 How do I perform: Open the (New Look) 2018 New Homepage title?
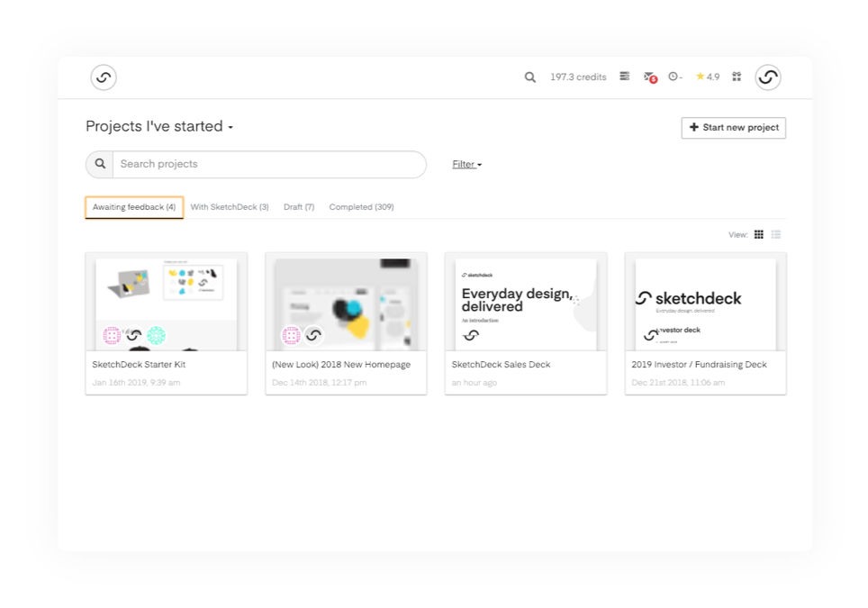pyautogui.click(x=341, y=365)
